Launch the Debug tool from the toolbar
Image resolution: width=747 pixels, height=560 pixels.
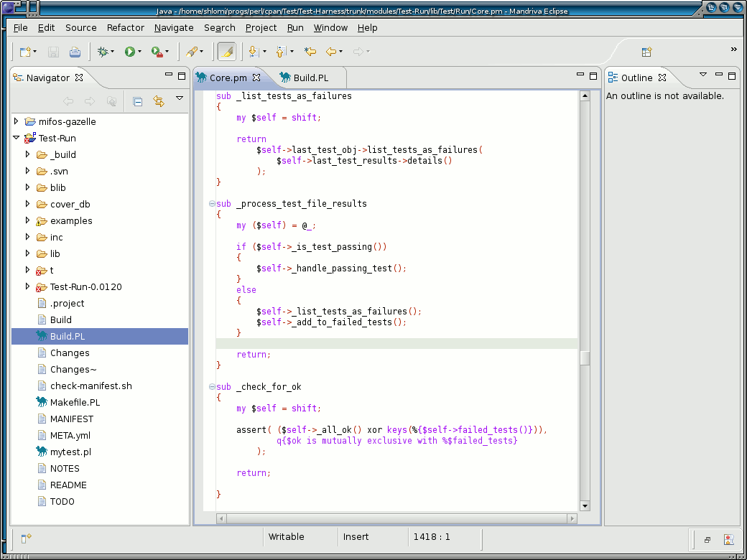point(103,51)
